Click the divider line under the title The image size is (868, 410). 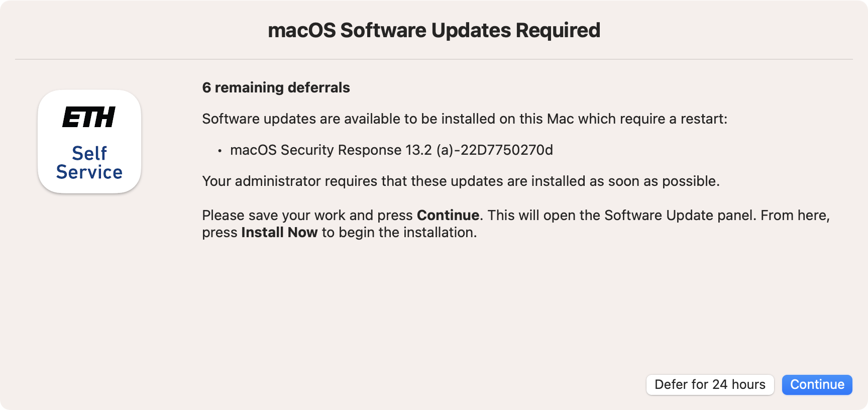(434, 59)
